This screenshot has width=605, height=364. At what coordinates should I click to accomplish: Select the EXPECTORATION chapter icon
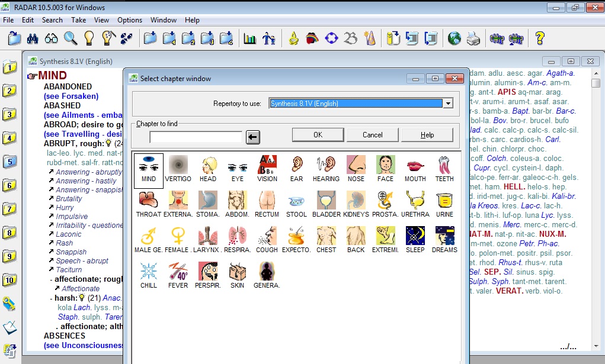296,241
